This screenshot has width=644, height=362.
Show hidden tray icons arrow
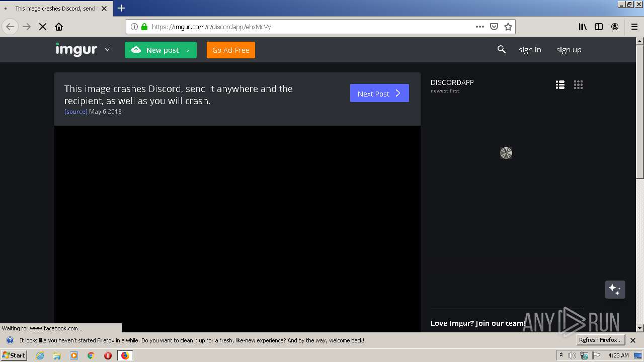pyautogui.click(x=561, y=355)
